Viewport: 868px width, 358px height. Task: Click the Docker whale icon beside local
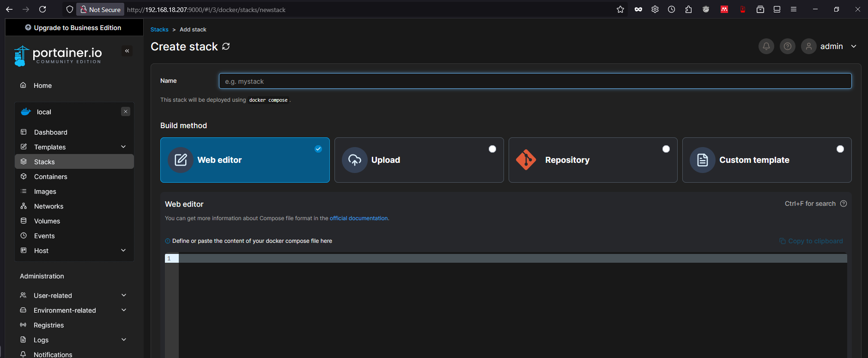(x=26, y=112)
